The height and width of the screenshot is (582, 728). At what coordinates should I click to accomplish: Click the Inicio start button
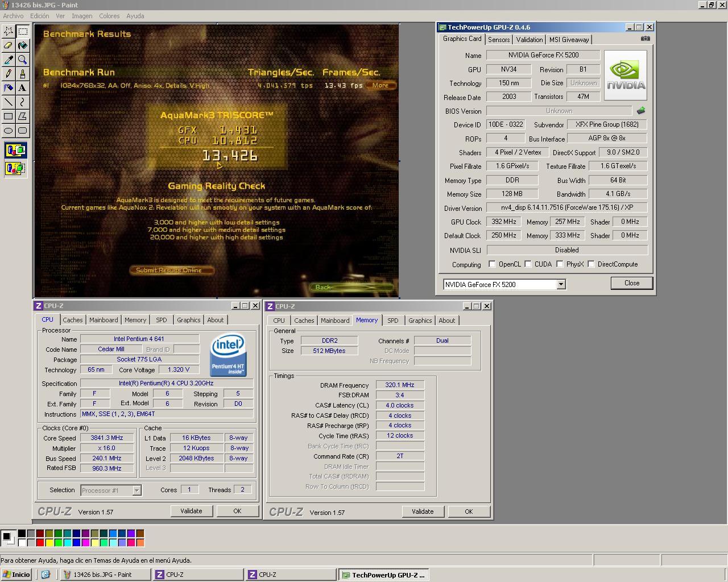[x=16, y=575]
